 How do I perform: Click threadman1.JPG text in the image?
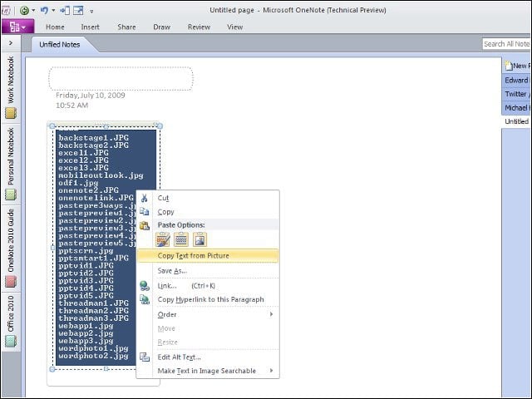(x=94, y=303)
